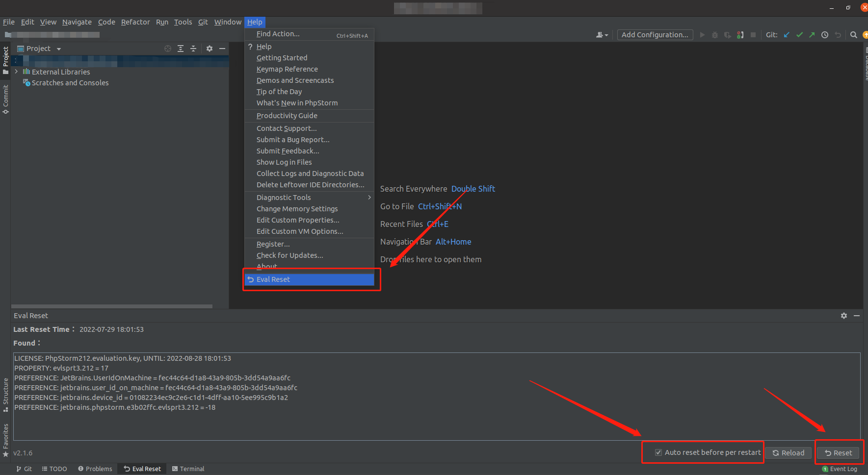Click the Listen for PHP Debug Connections icon
The height and width of the screenshot is (475, 868).
click(x=740, y=35)
